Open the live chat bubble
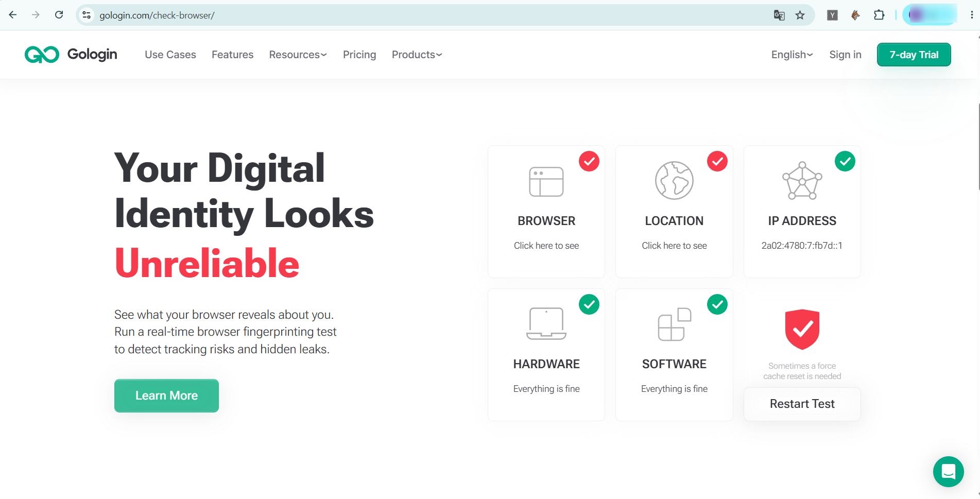Viewport: 980px width, 499px height. point(948,471)
